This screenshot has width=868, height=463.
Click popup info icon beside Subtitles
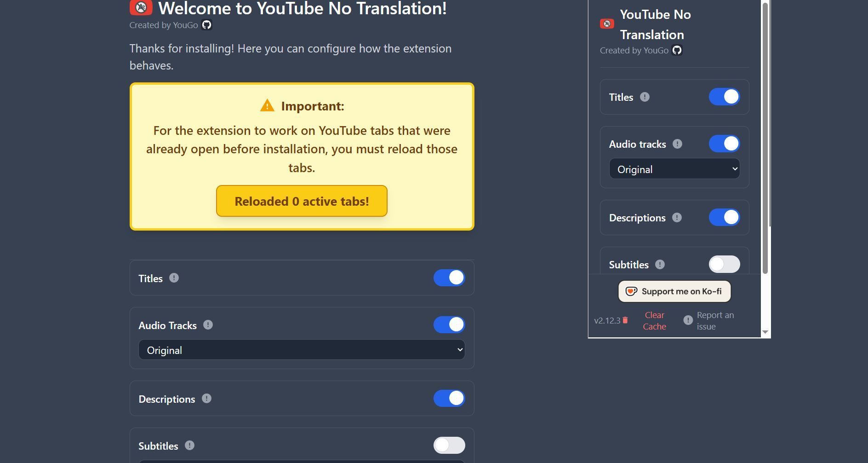(x=660, y=265)
